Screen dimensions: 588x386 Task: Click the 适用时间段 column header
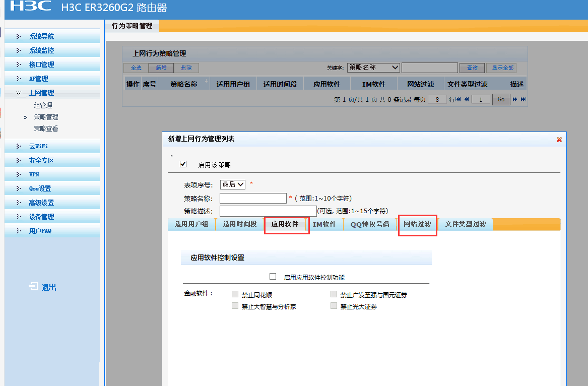point(280,84)
